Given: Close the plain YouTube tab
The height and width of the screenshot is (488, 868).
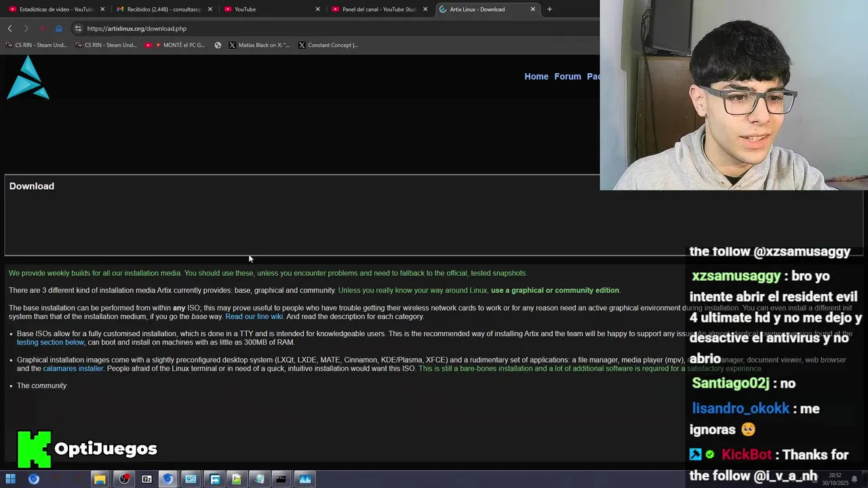Looking at the screenshot, I should 317,9.
